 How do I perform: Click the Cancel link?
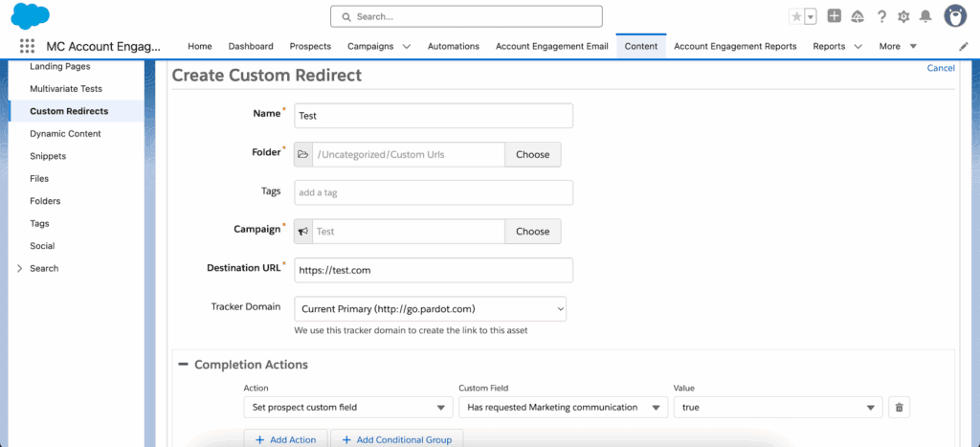tap(941, 68)
